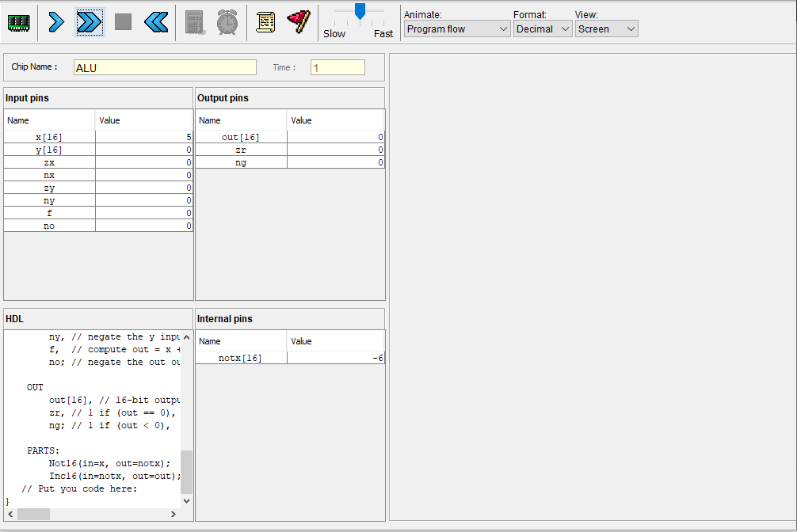The image size is (797, 532).
Task: Select the value cell of the f pin
Action: pos(144,213)
